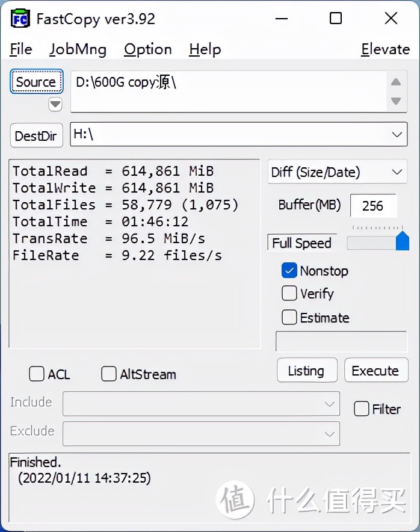This screenshot has height=532, width=420.
Task: Uncheck the Nonstop checkbox
Action: click(x=289, y=271)
